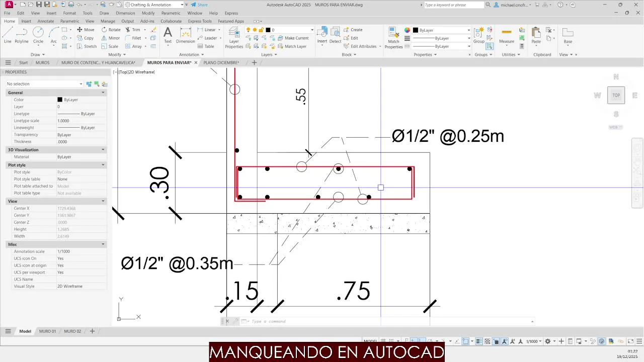Viewport: 644px width, 362px height.
Task: Select the Polyline tool
Action: (22, 35)
